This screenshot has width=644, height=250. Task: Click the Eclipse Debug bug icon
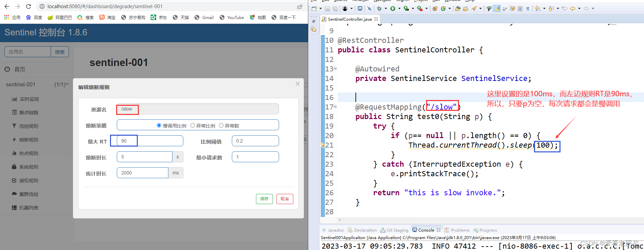[x=379, y=9]
